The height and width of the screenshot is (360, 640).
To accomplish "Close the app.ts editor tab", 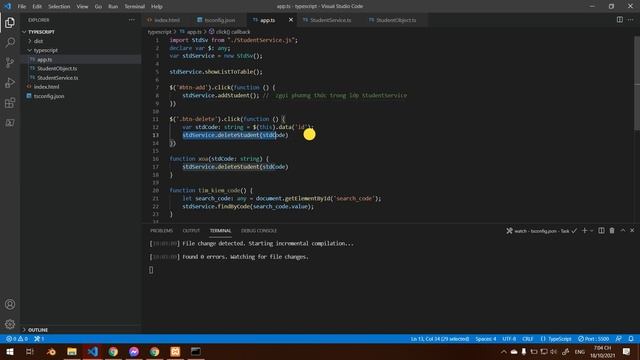I will [291, 20].
